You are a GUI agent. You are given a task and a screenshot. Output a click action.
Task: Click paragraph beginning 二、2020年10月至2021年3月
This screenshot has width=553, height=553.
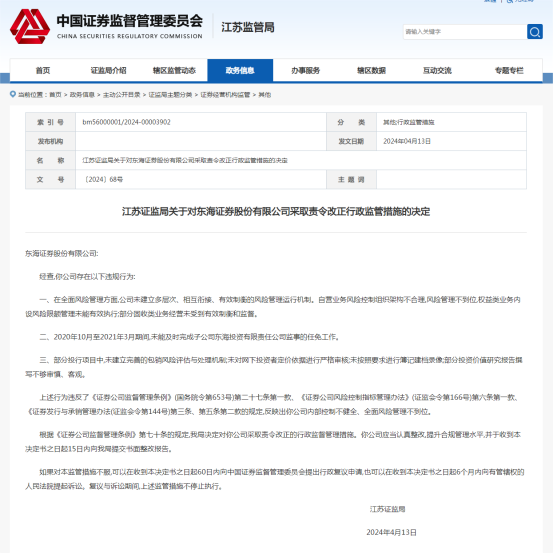point(190,337)
